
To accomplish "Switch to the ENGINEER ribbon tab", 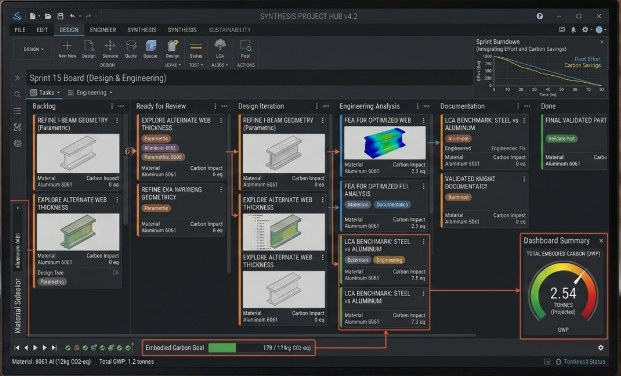I will coord(103,30).
